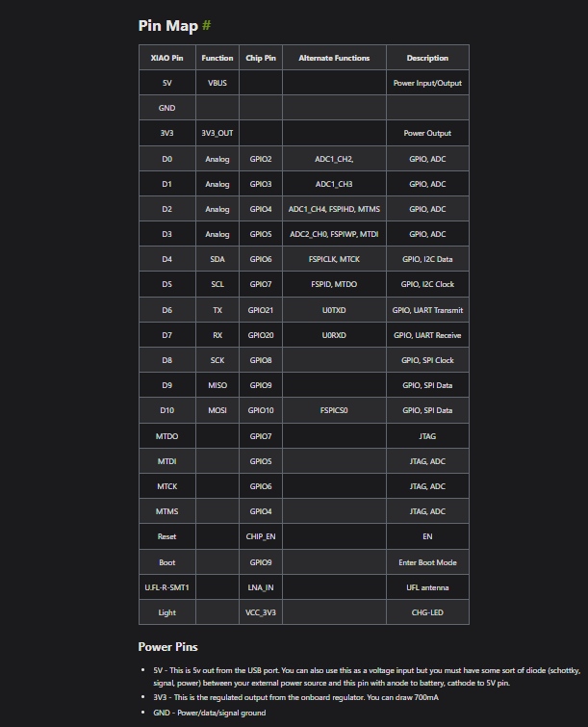
Task: Click the Enter Boot Mode description cell
Action: pyautogui.click(x=427, y=561)
